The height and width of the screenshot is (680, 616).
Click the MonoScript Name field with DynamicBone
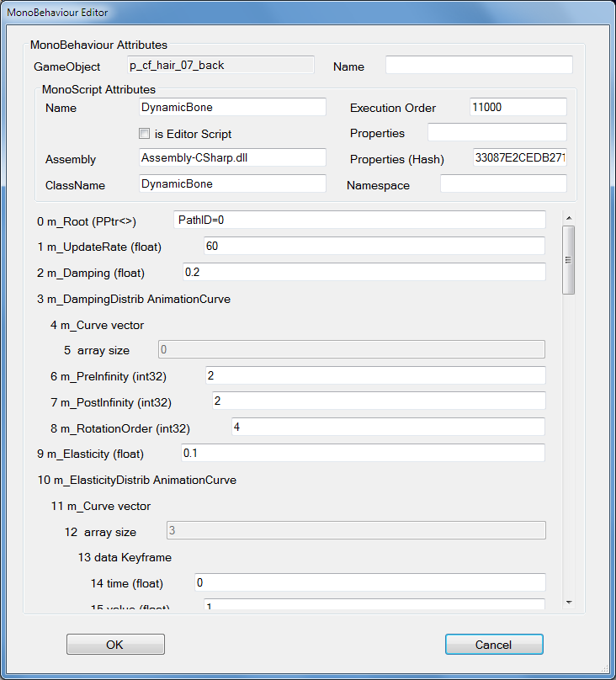pyautogui.click(x=232, y=107)
